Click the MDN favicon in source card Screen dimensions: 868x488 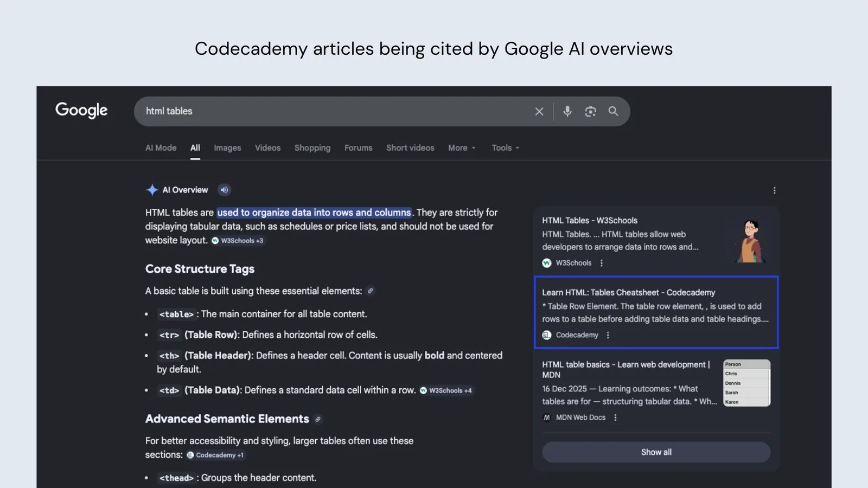547,418
